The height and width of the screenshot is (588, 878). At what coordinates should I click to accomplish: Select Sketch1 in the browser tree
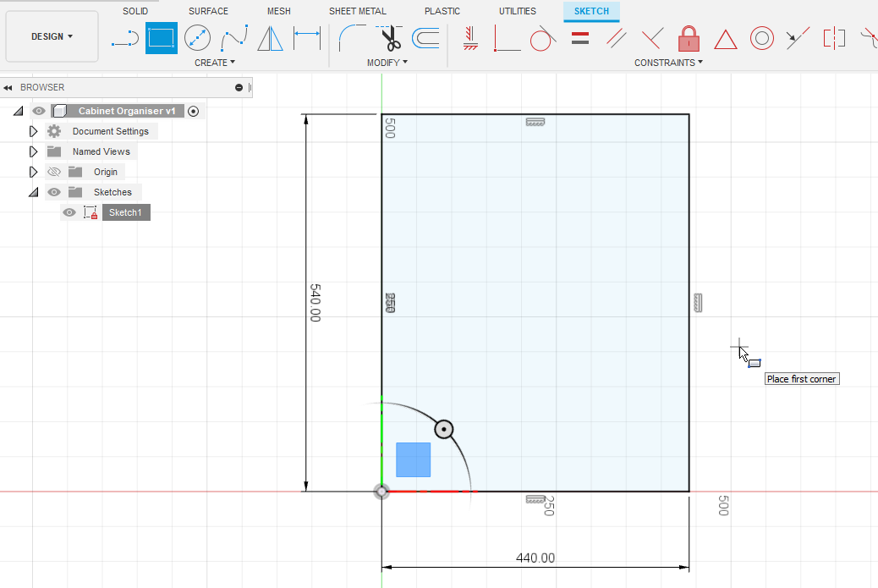tap(125, 213)
